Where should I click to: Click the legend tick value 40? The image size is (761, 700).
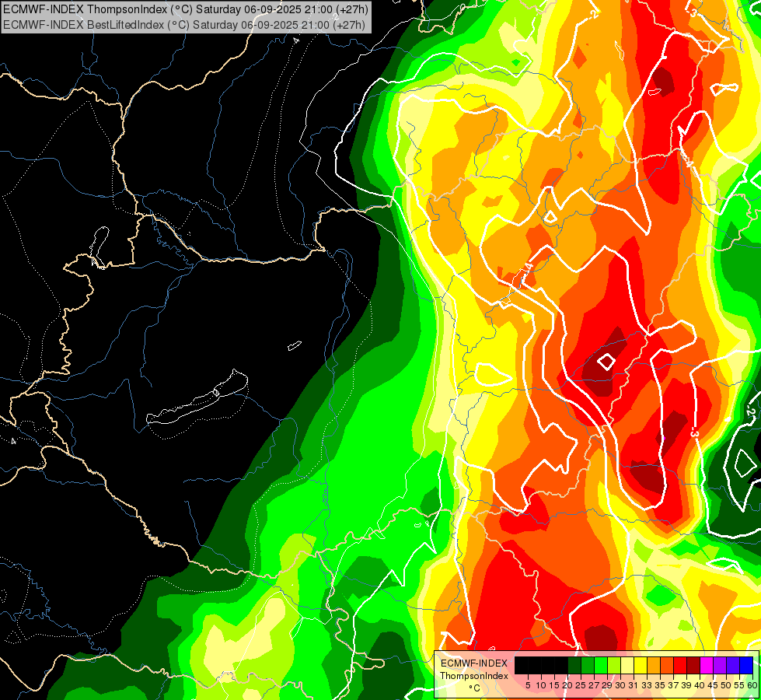click(700, 685)
